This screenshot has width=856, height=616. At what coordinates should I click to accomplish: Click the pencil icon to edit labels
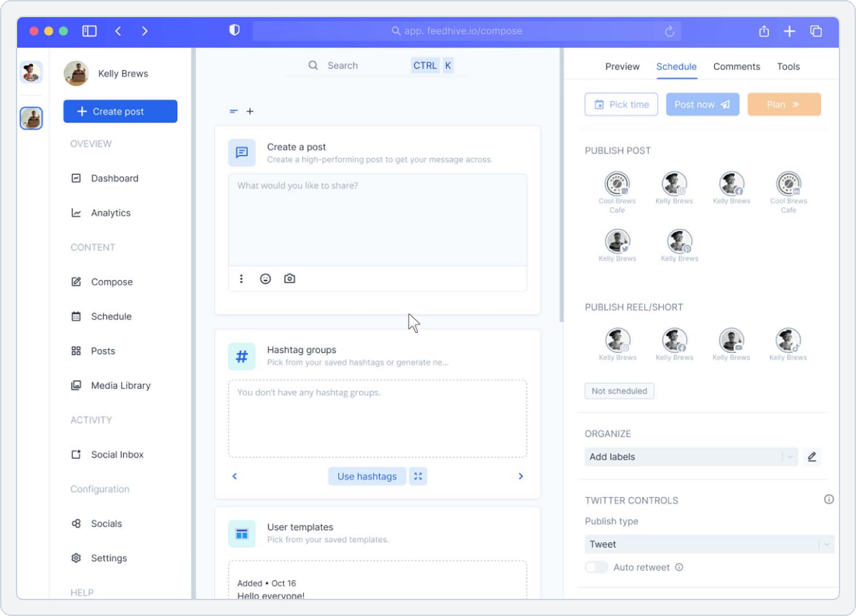coord(812,456)
